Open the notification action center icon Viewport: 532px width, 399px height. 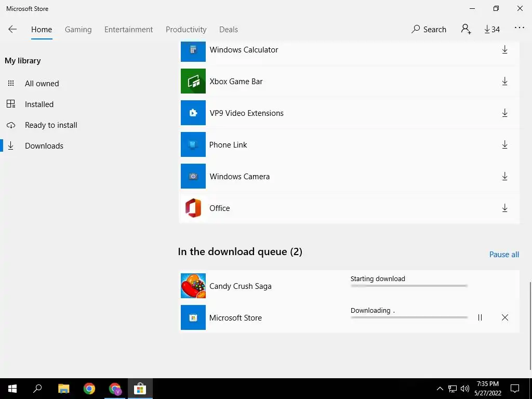point(515,389)
